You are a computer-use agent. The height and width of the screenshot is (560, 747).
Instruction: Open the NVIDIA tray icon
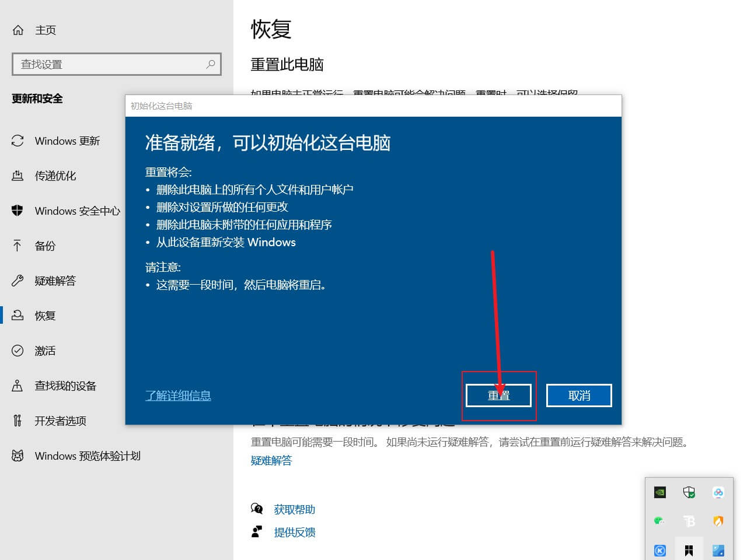click(660, 492)
